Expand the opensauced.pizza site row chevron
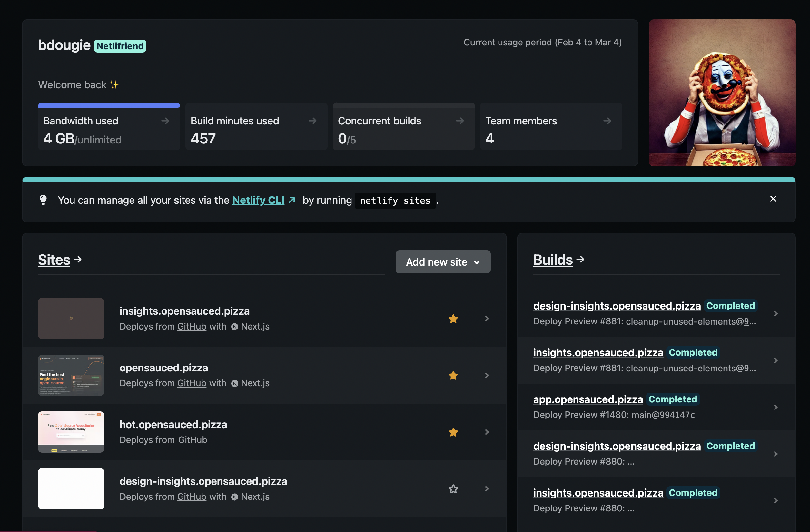The image size is (810, 532). pyautogui.click(x=487, y=375)
